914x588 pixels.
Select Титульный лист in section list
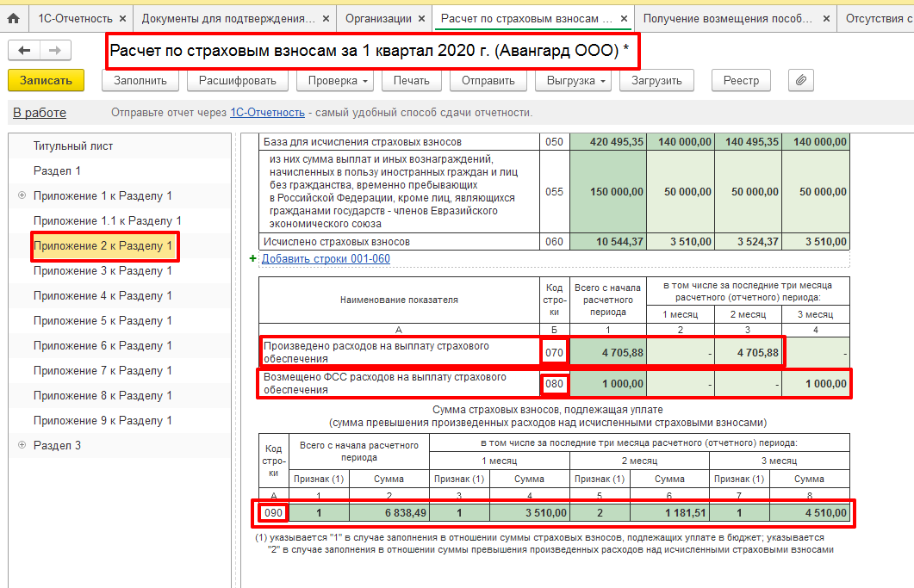pos(73,146)
